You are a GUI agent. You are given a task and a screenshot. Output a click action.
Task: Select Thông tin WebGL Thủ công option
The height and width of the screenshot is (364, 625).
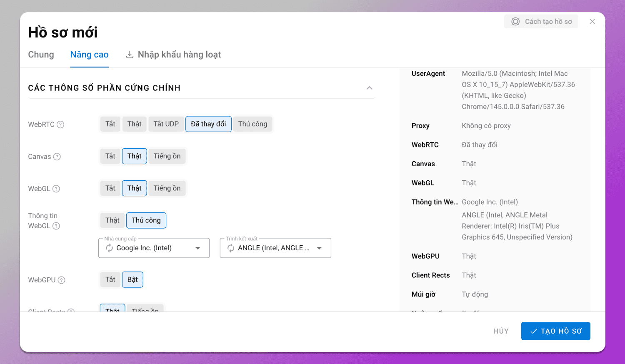[x=146, y=220]
